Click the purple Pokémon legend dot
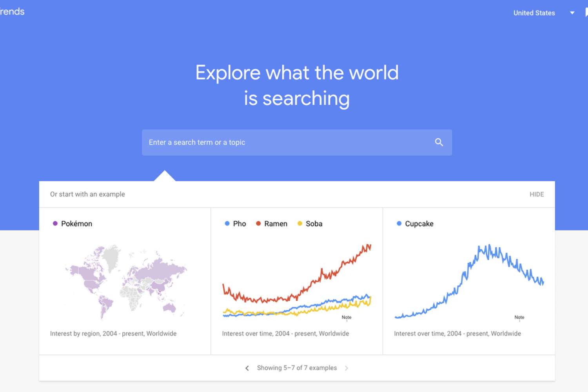 tap(55, 223)
